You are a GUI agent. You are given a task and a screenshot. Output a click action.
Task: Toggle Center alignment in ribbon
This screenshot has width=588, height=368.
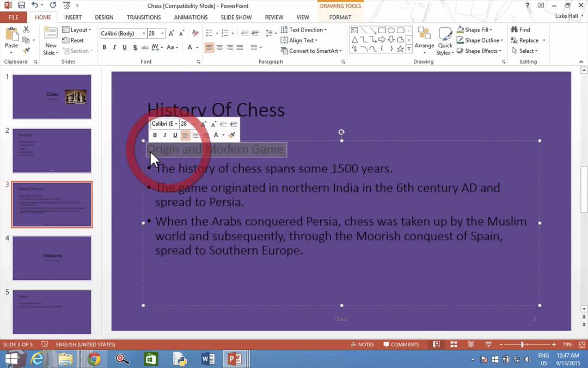(219, 47)
